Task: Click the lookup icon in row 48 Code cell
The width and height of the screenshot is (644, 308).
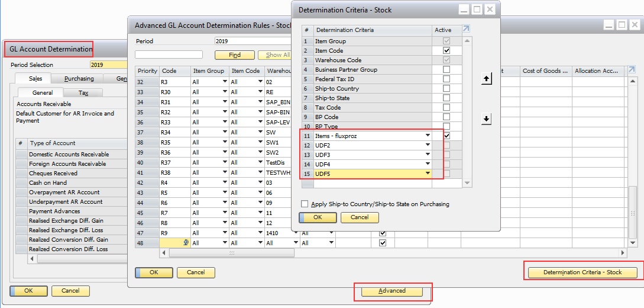Action: coord(186,243)
